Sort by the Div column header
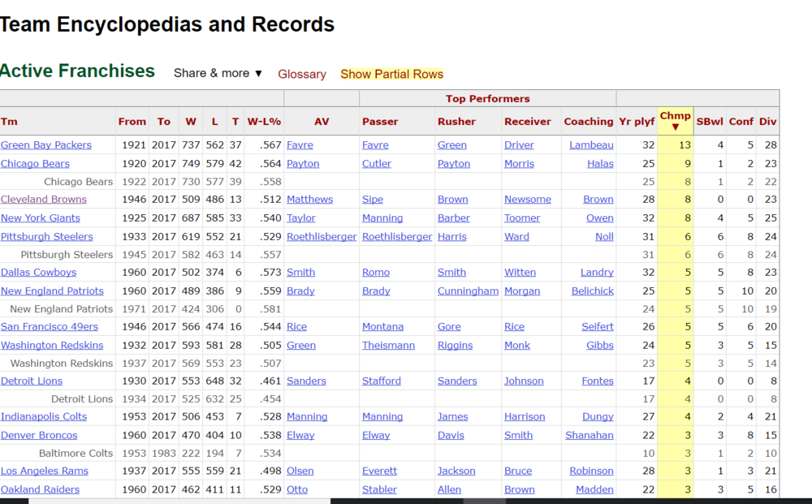The width and height of the screenshot is (812, 504). (767, 122)
